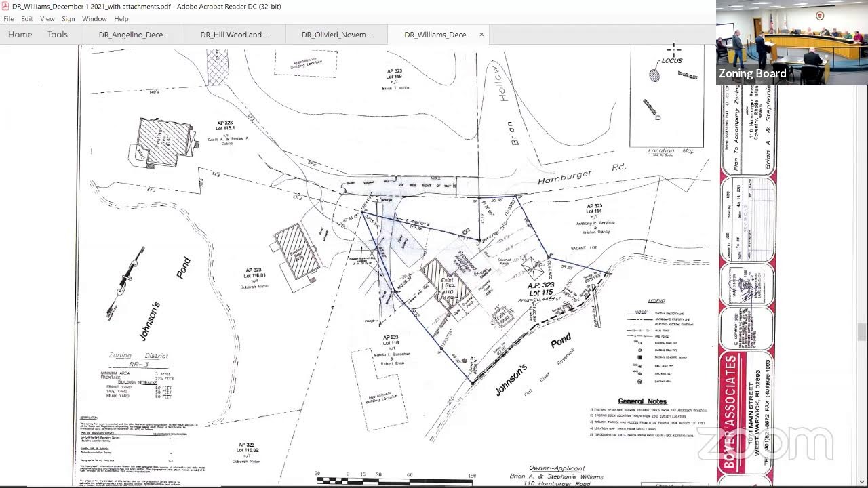This screenshot has height=488, width=868.
Task: Click the Hamburger Rd. label on the plan
Action: click(x=581, y=174)
